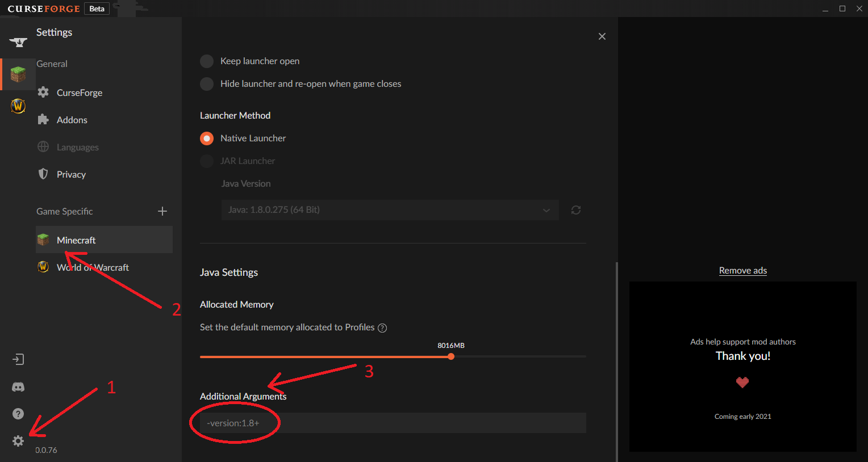This screenshot has height=462, width=868.
Task: Click the Additional Arguments input field
Action: pos(393,423)
